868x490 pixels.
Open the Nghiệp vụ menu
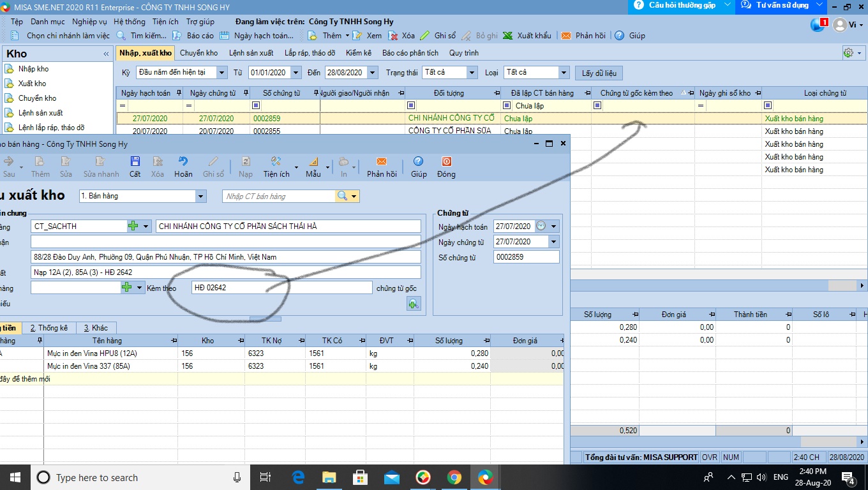coord(89,22)
